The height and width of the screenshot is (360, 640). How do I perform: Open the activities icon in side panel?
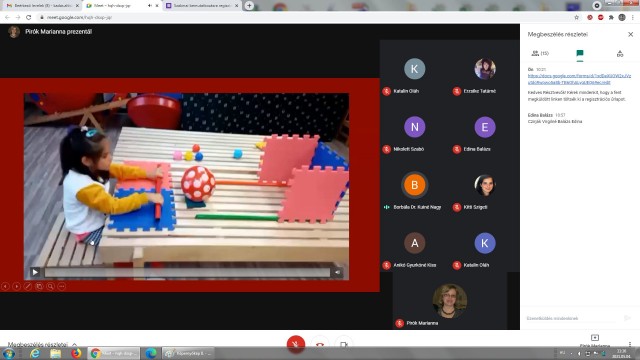620,53
